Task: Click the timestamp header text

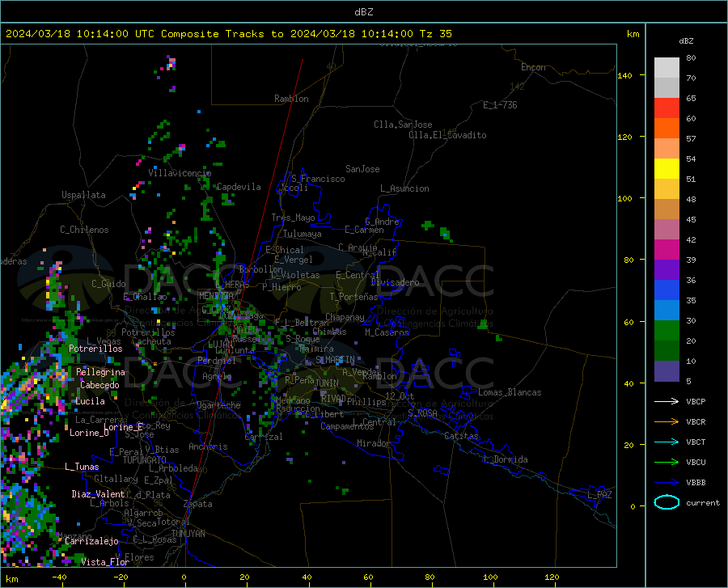Action: (x=228, y=34)
